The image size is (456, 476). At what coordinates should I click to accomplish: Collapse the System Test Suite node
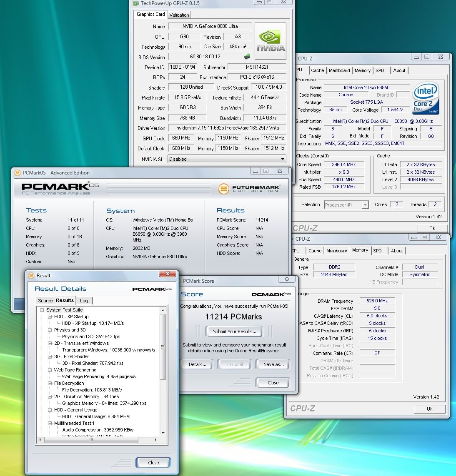42,310
